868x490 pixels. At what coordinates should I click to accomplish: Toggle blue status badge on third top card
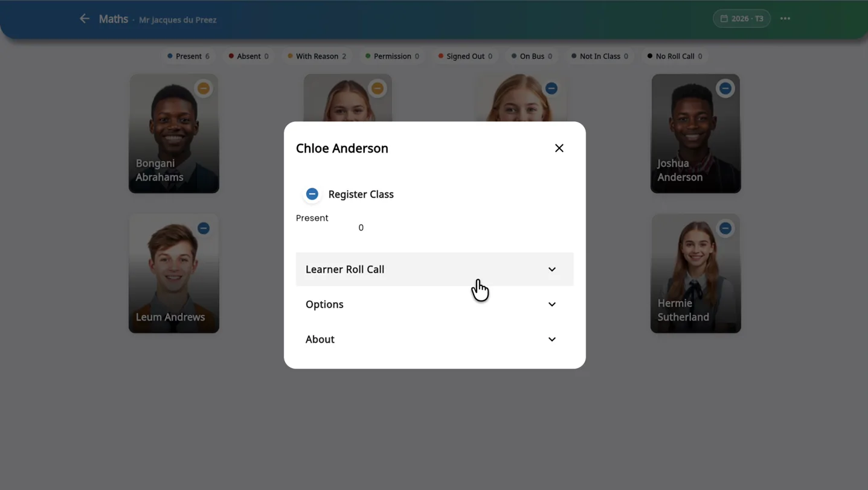coord(551,88)
